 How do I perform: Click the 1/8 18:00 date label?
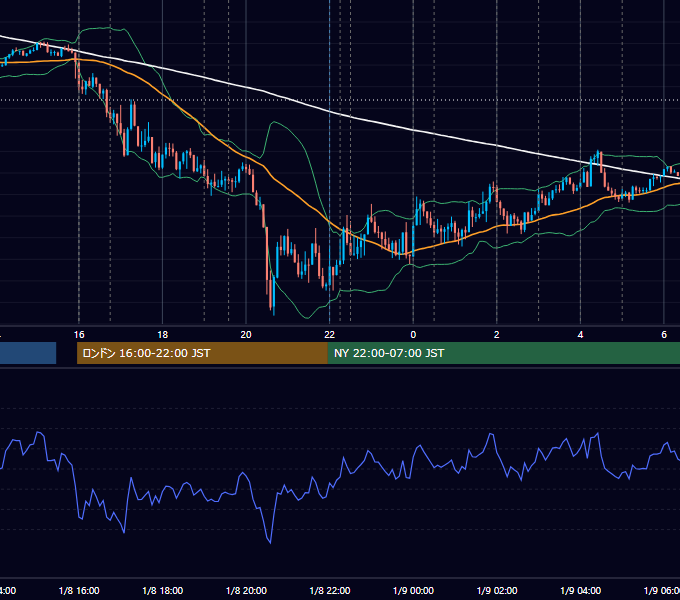[x=163, y=590]
